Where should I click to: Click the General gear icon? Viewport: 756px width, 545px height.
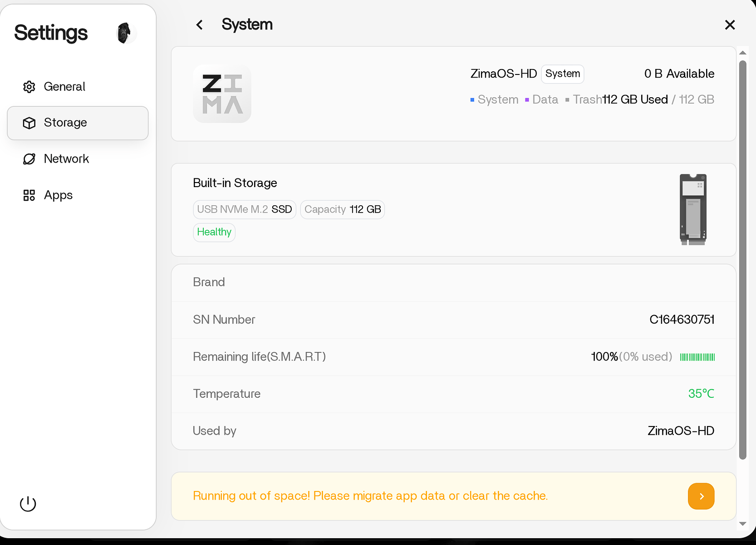[29, 87]
